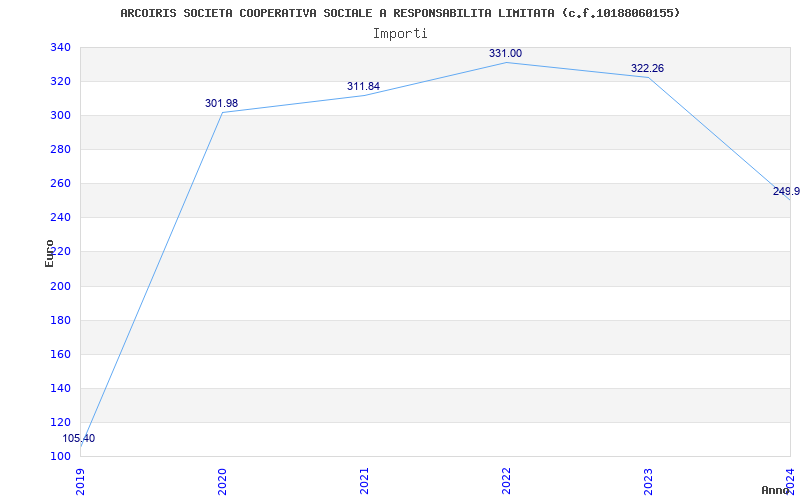Select the 180 y-axis tick label
800x500 pixels.
60,320
